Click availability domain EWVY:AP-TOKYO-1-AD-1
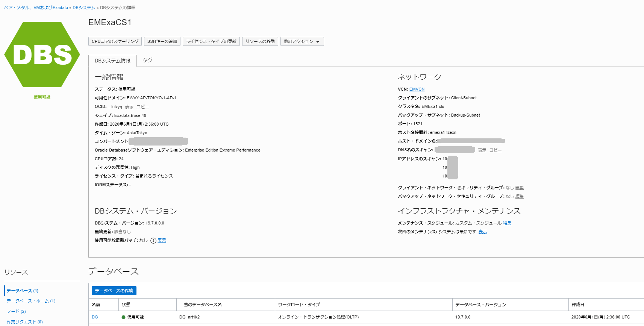Screen dimensions: 644x326 click(x=152, y=98)
